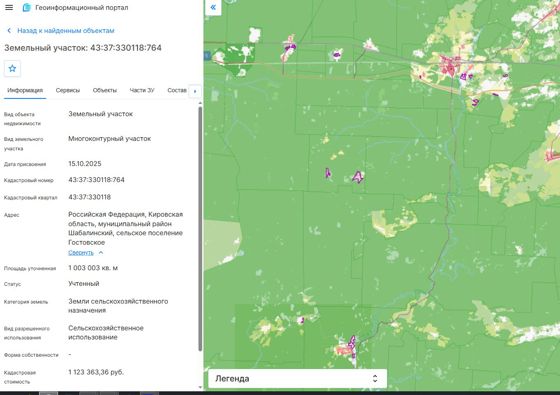This screenshot has height=395, width=560.
Task: Click the area value 1 003 003 кв. м
Action: pos(93,268)
